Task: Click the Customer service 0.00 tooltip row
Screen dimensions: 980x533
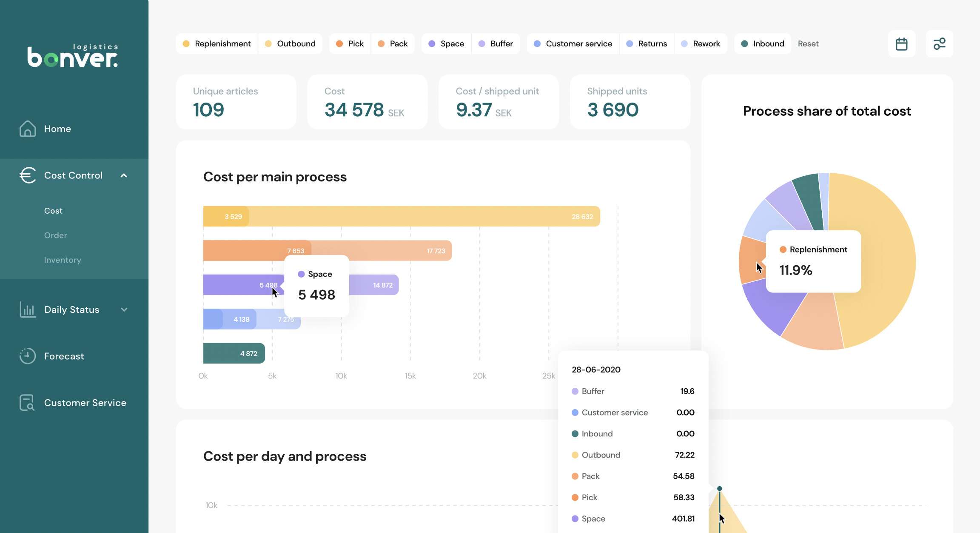Action: click(x=633, y=412)
